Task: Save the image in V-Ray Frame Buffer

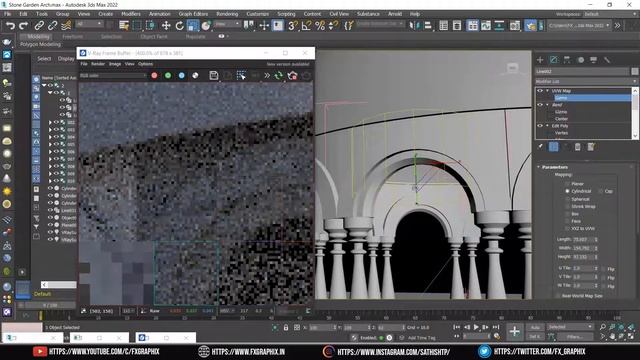Action: (213, 76)
